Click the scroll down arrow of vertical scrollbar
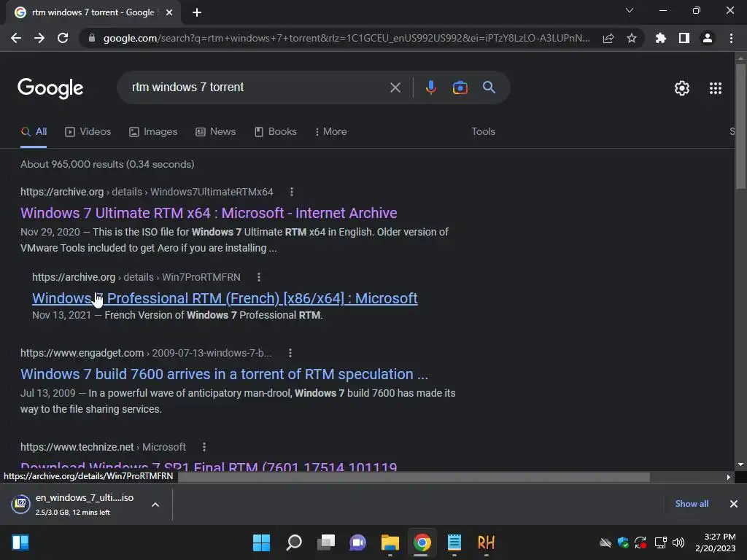The width and height of the screenshot is (747, 560). (740, 464)
